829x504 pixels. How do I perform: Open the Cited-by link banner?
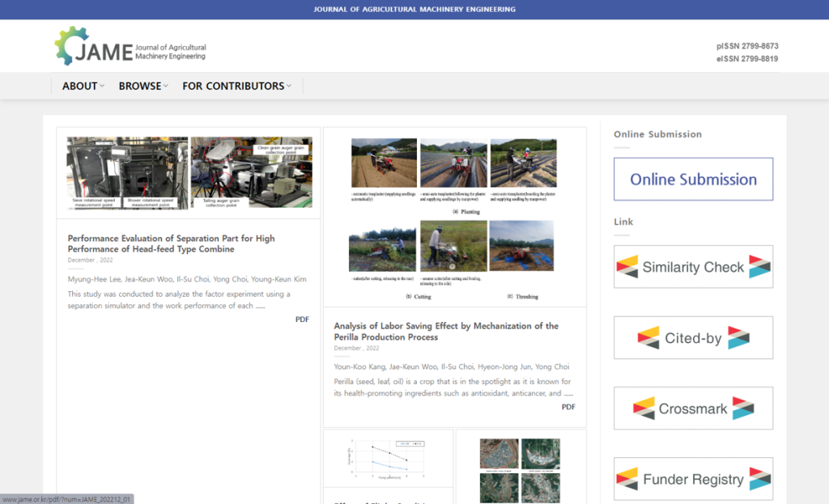[693, 337]
